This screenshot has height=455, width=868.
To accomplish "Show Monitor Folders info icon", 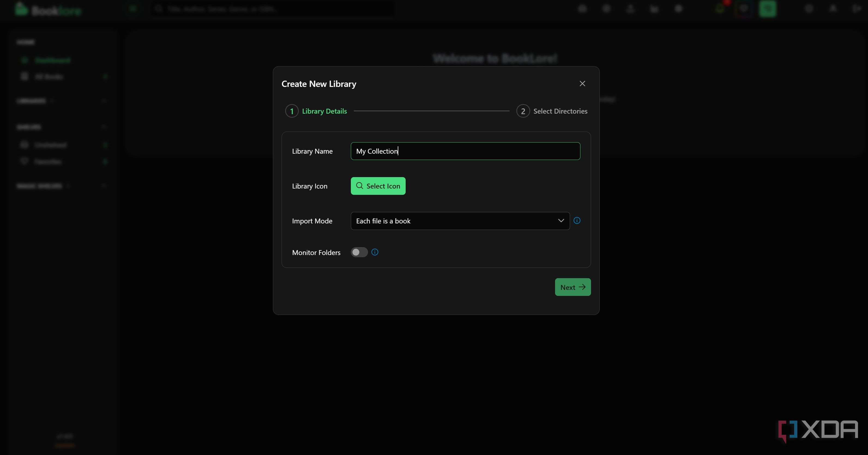I will (375, 252).
